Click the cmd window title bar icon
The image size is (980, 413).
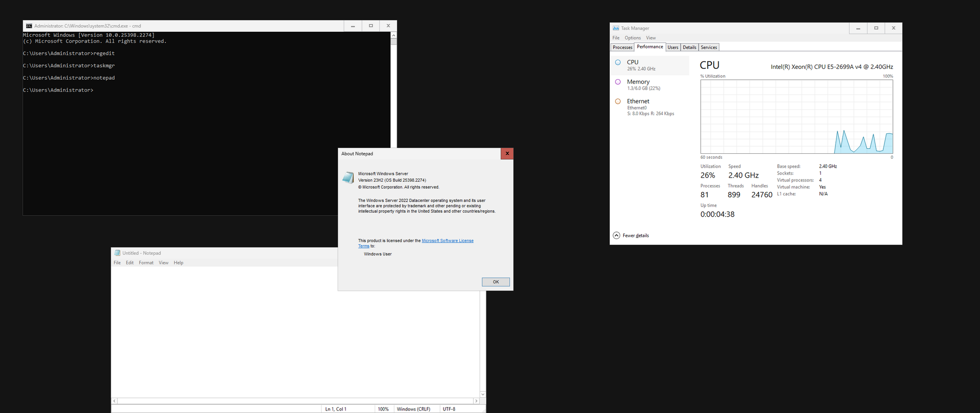29,26
